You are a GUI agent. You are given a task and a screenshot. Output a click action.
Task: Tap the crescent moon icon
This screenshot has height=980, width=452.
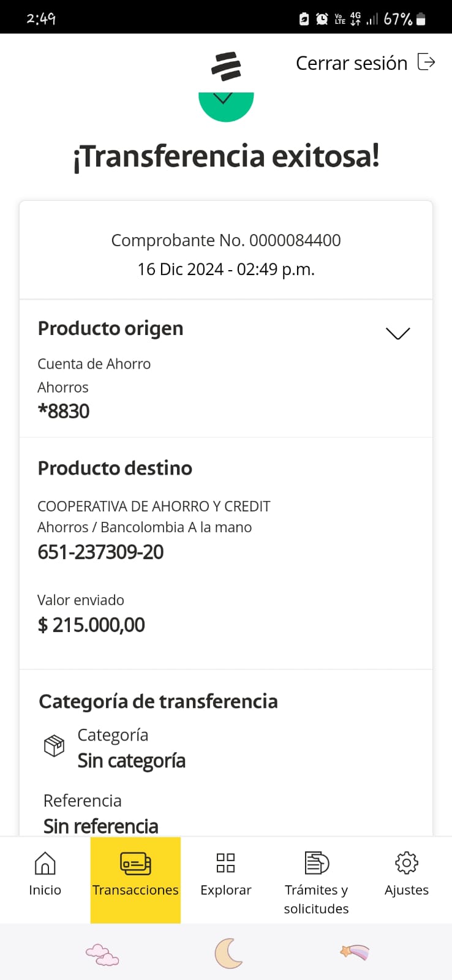pos(228,953)
